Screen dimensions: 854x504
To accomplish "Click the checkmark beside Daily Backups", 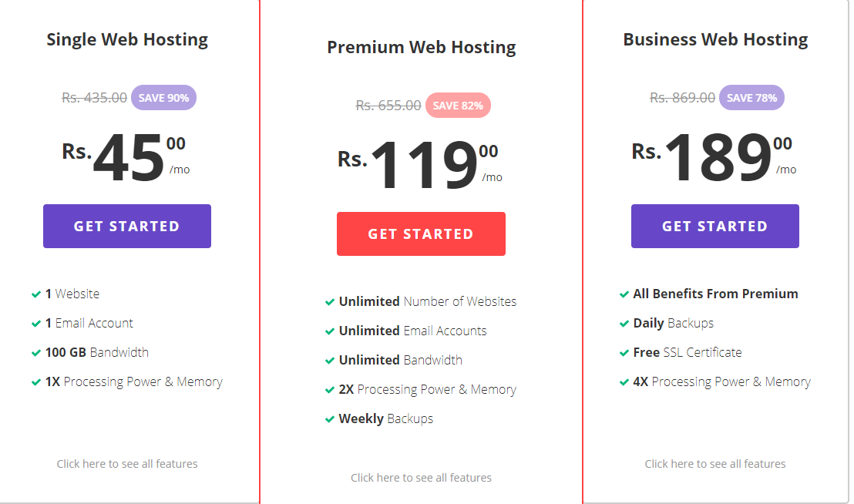I will coord(624,324).
